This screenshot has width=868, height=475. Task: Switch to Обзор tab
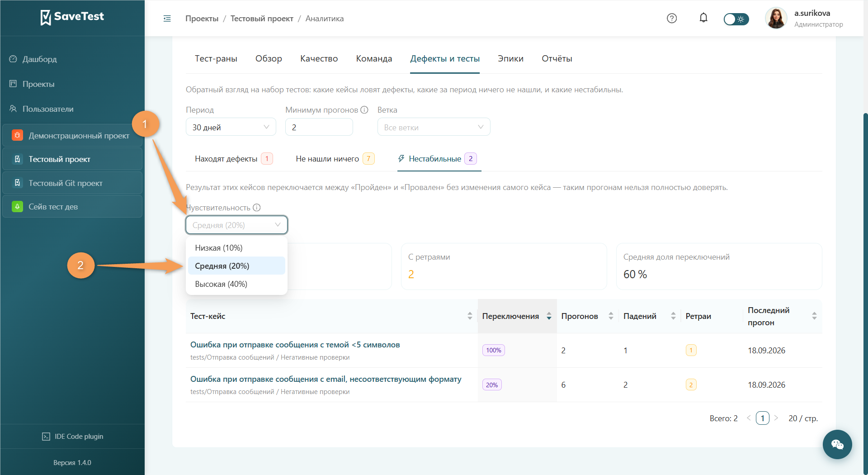point(269,59)
